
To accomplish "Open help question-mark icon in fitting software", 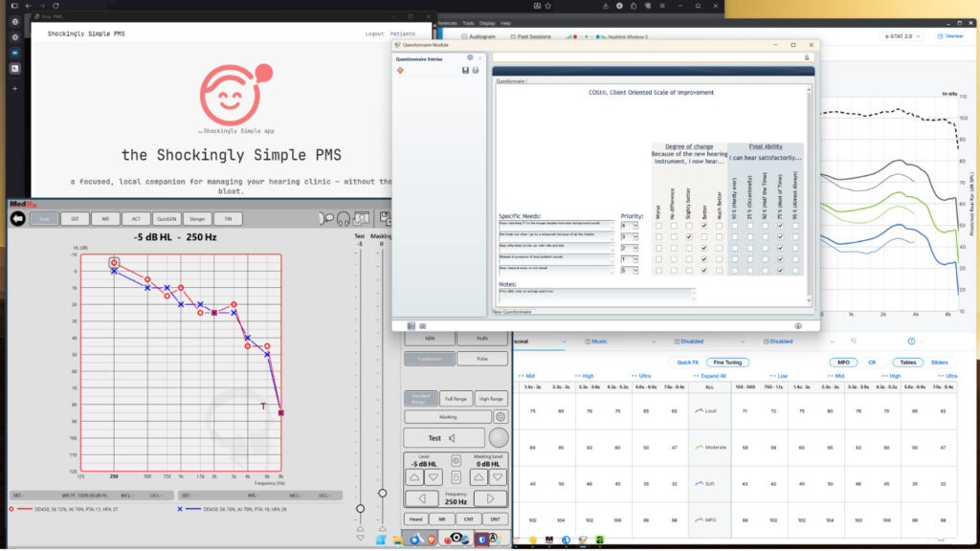I will pyautogui.click(x=911, y=342).
